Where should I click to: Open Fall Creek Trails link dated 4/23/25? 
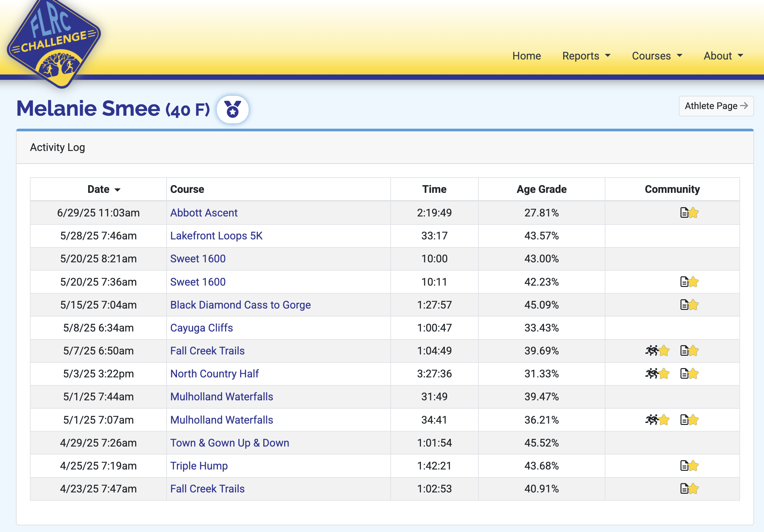pyautogui.click(x=207, y=489)
